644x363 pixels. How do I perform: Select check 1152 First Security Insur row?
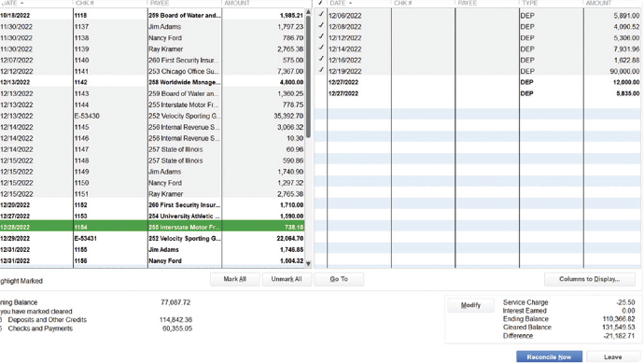[152, 205]
